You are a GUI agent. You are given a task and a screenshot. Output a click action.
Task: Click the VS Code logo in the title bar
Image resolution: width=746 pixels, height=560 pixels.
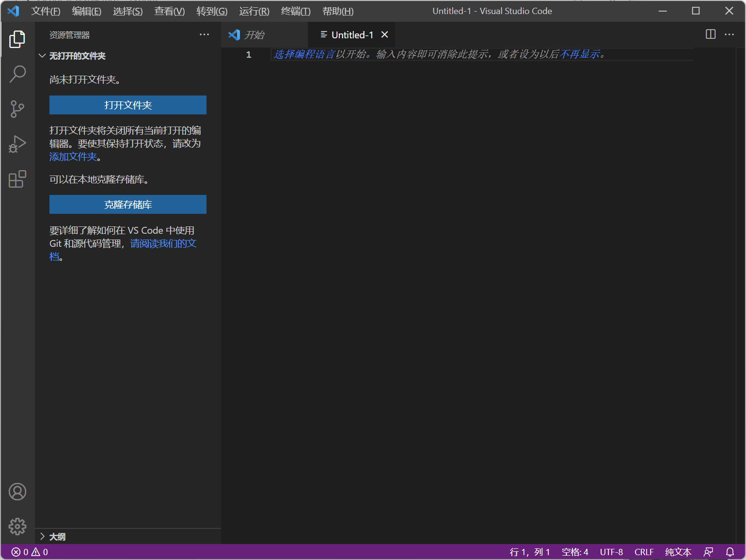click(13, 11)
